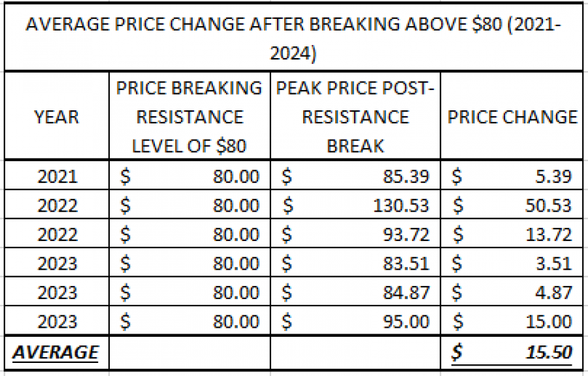Select the 95.00 peak price cell
Image resolution: width=588 pixels, height=376 pixels.
click(355, 321)
